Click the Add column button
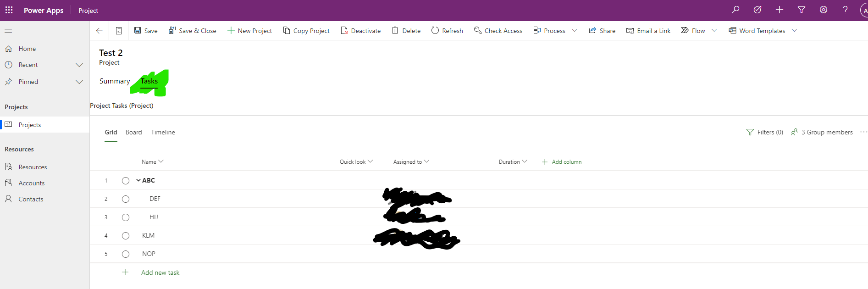Viewport: 868px width, 289px height. click(x=562, y=162)
